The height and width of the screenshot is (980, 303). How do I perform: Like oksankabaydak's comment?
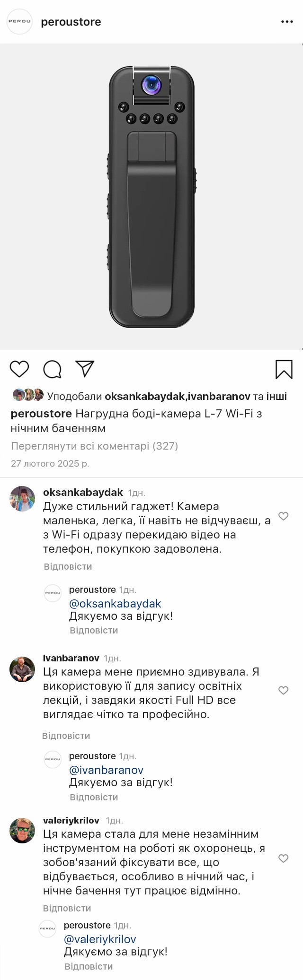pos(283,516)
